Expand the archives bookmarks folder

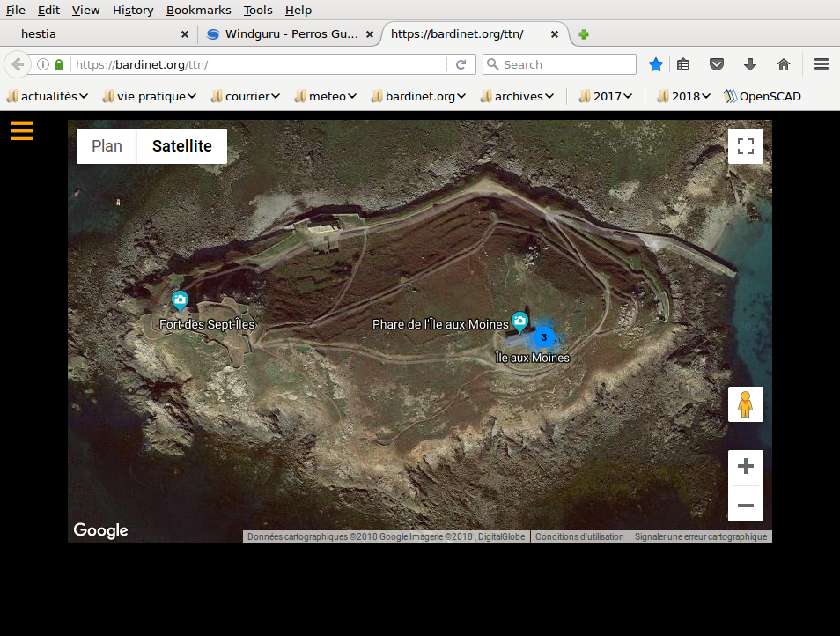(518, 96)
